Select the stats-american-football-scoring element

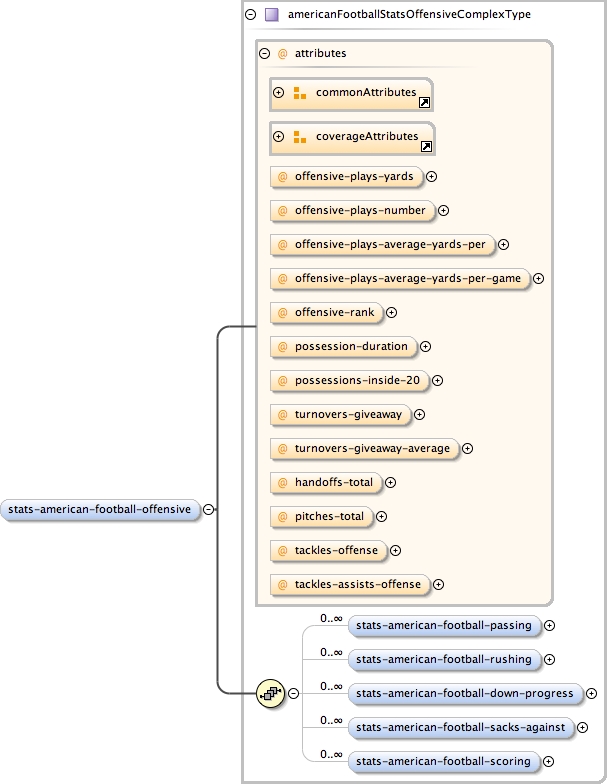click(x=442, y=762)
